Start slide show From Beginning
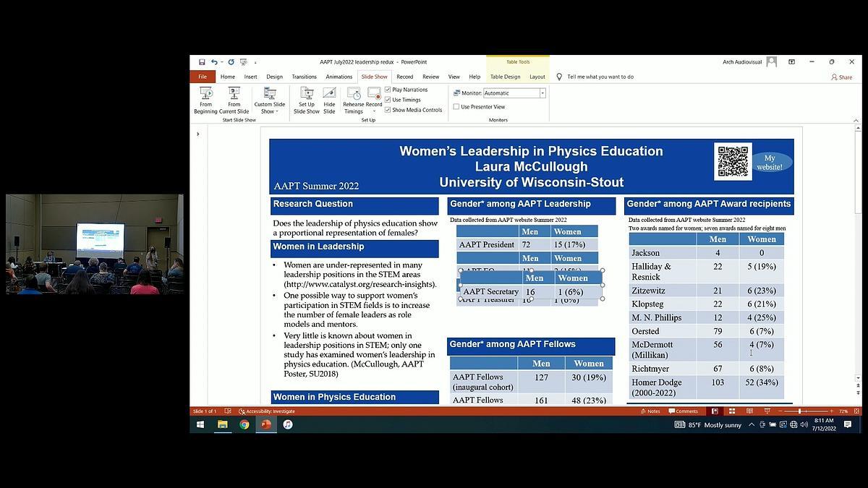Viewport: 868px width, 488px height. (x=205, y=100)
